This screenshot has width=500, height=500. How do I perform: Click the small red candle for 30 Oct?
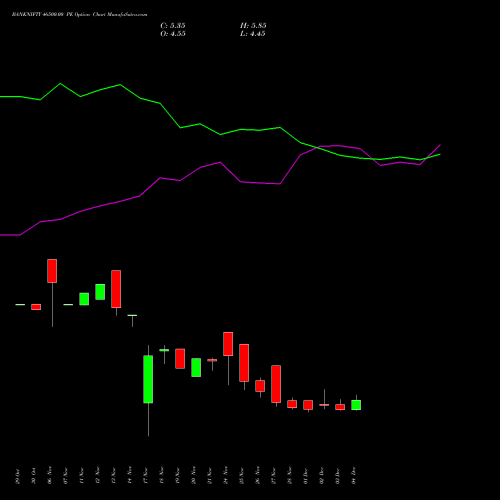tap(36, 307)
